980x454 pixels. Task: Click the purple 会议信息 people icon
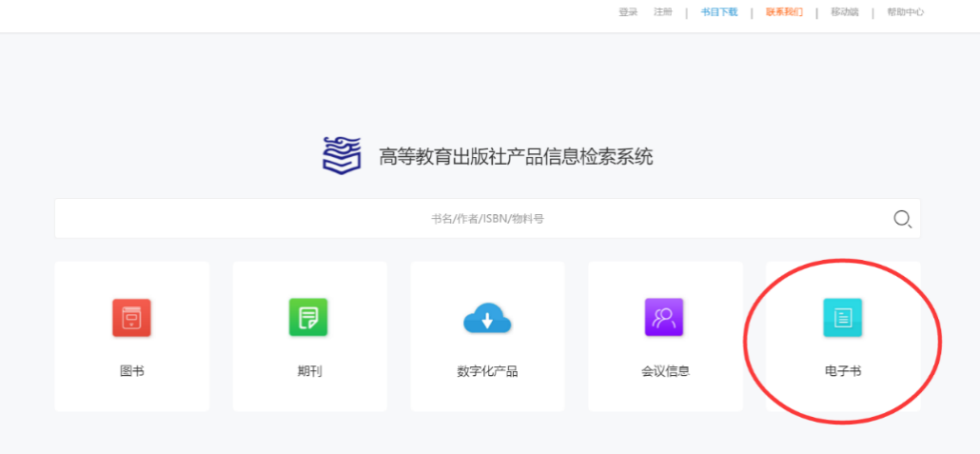pos(664,318)
